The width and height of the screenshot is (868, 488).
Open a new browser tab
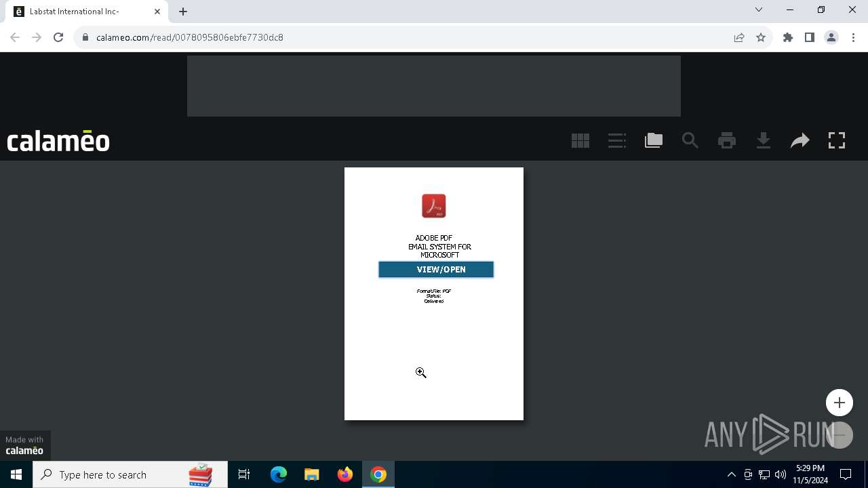[183, 12]
